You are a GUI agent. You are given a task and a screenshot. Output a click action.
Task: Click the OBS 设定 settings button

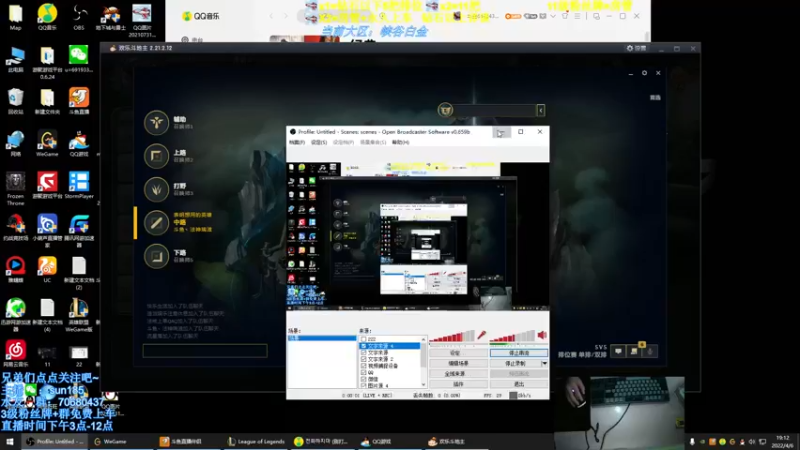[x=458, y=353]
